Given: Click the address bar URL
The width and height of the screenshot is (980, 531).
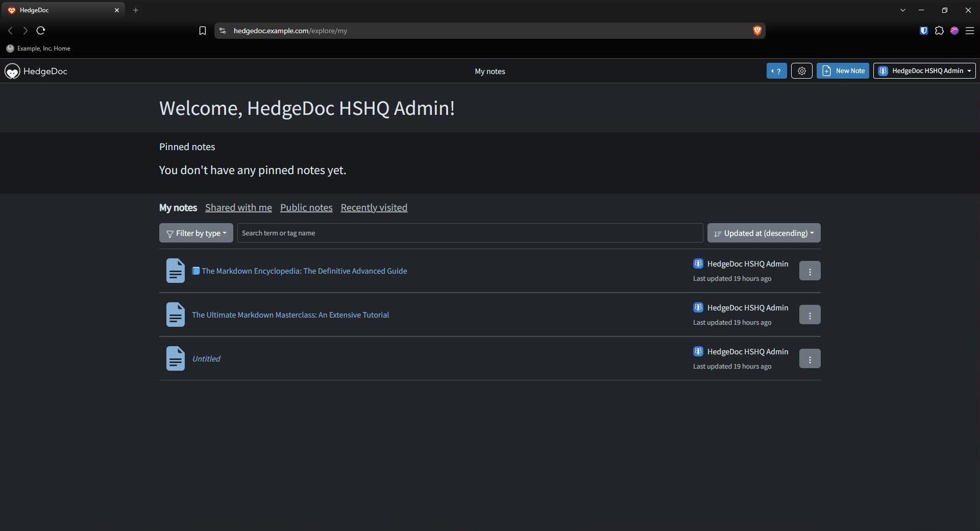Looking at the screenshot, I should click(x=290, y=31).
